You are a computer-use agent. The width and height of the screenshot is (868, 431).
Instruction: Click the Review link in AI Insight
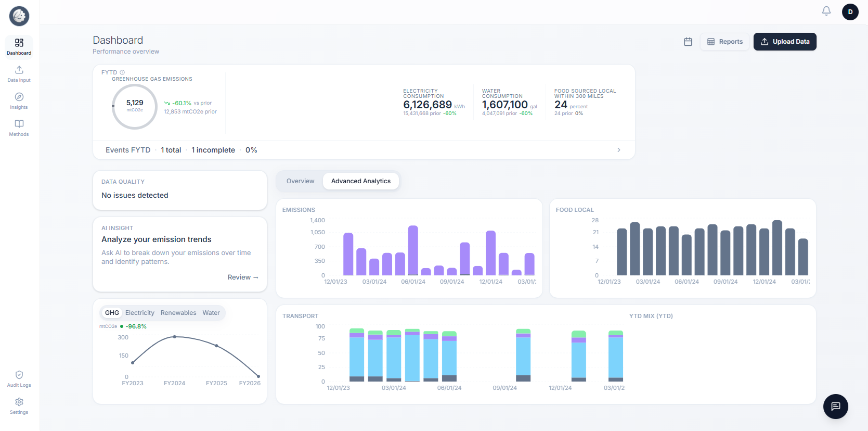243,277
